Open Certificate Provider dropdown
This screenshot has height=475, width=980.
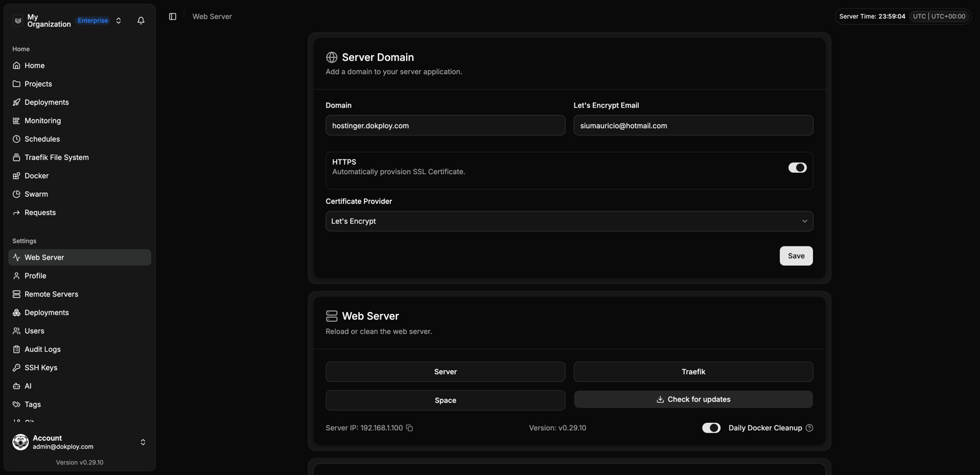tap(569, 221)
